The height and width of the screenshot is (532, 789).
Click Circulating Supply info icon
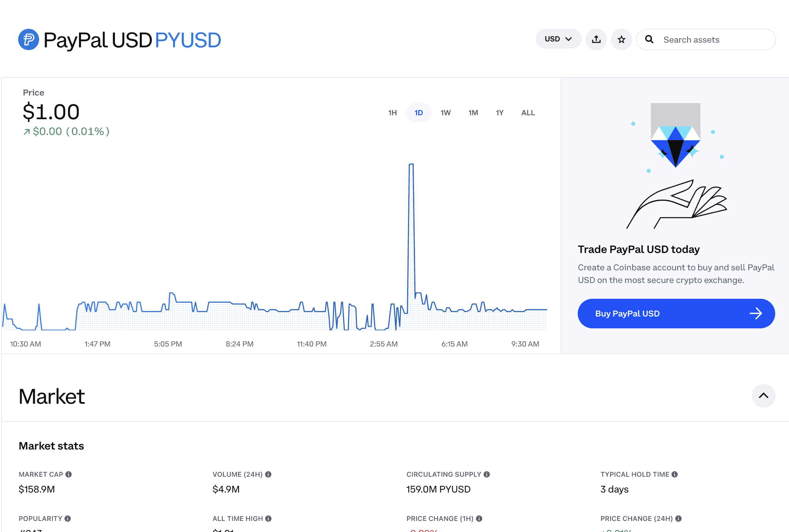coord(487,474)
